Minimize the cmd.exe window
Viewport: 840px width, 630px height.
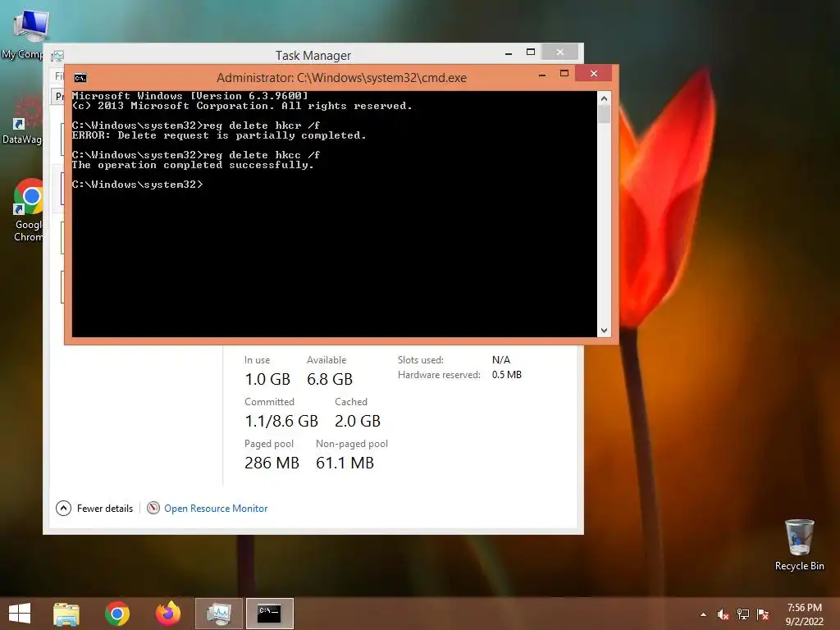(x=542, y=75)
